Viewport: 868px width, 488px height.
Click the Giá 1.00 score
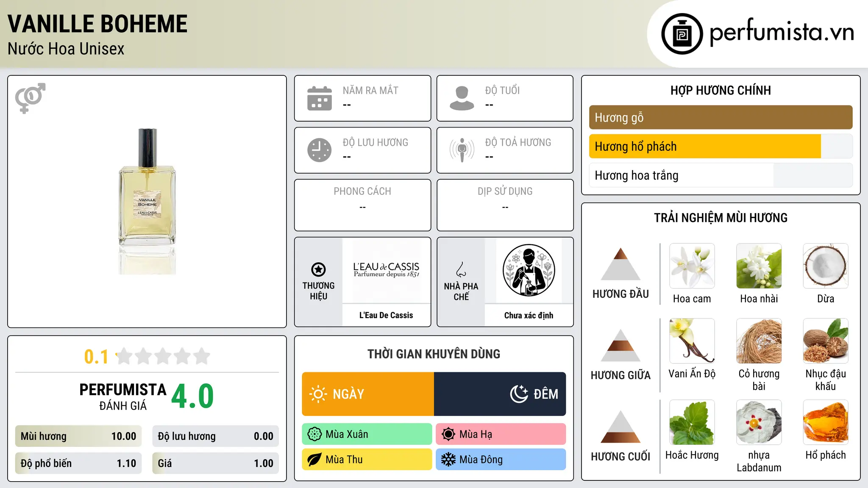click(216, 463)
